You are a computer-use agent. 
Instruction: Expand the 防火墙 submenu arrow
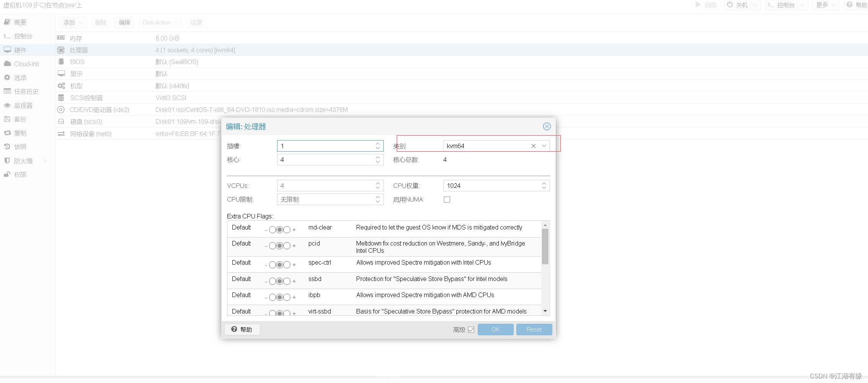[46, 161]
